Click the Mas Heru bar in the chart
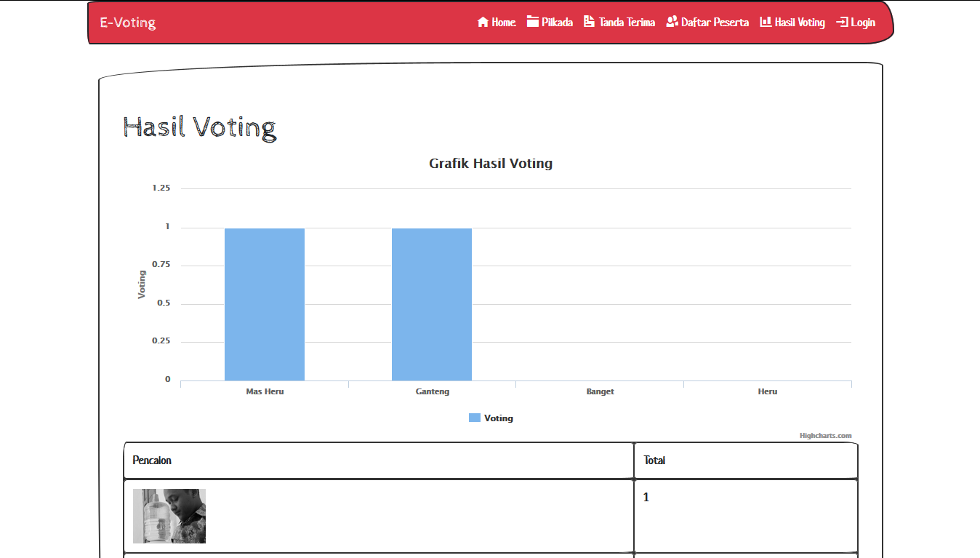Screen dimensions: 980x558 pyautogui.click(x=265, y=304)
